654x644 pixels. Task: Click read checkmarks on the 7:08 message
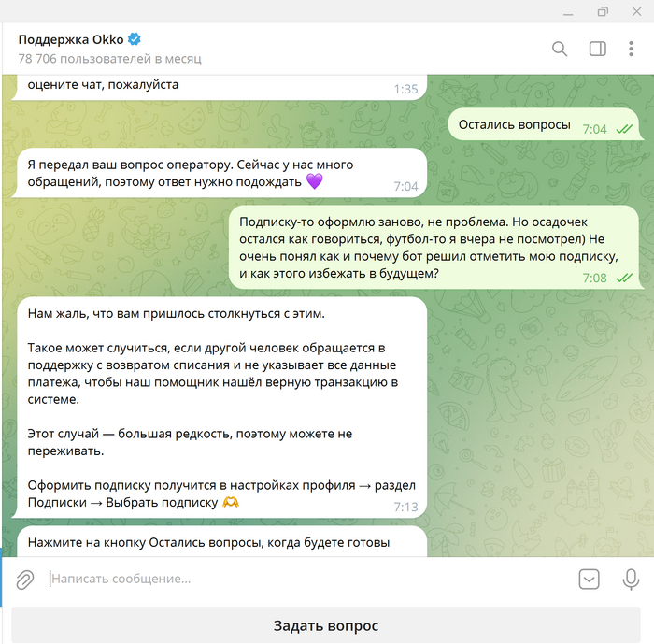click(624, 278)
